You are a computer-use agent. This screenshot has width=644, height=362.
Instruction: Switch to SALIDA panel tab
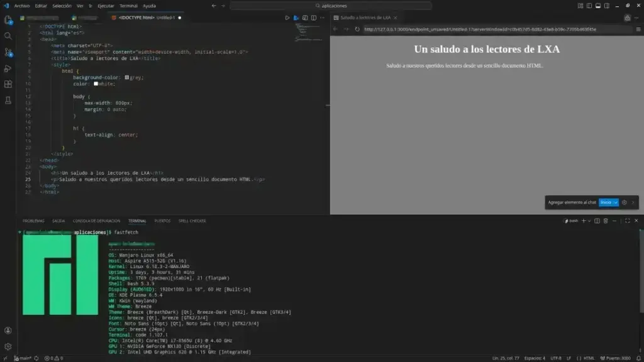[x=58, y=221]
